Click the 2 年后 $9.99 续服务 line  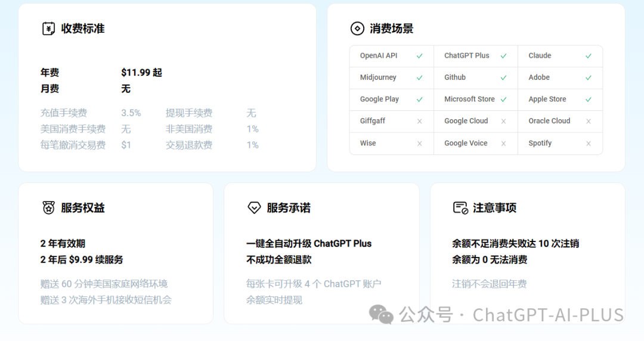[82, 260]
